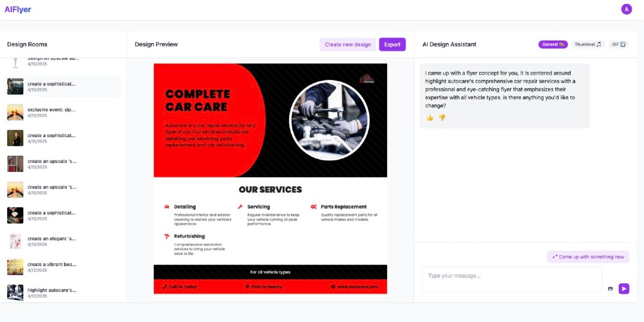The width and height of the screenshot is (644, 322).
Task: Click the image attachment icon
Action: [x=611, y=289]
